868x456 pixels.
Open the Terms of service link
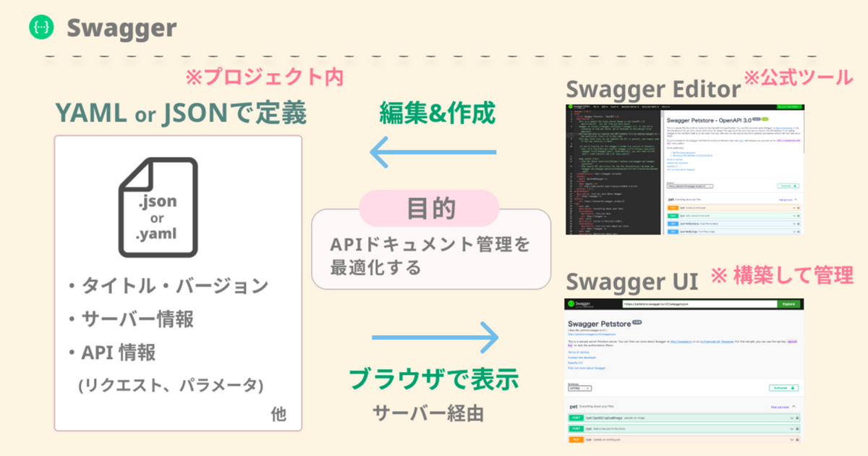coord(578,352)
